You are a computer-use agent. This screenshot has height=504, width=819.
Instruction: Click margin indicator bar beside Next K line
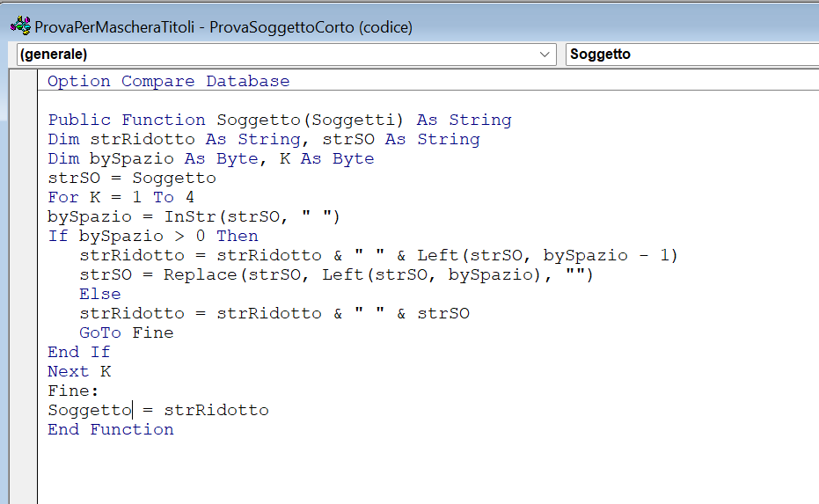click(x=23, y=371)
